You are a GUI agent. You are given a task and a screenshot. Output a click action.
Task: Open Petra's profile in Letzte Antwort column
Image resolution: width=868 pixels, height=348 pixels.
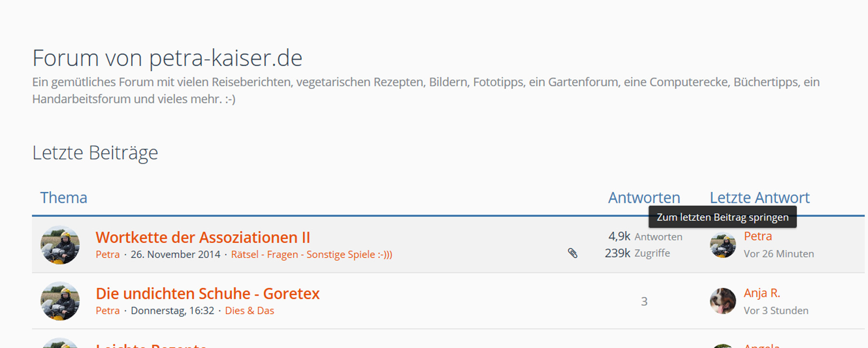click(x=758, y=236)
